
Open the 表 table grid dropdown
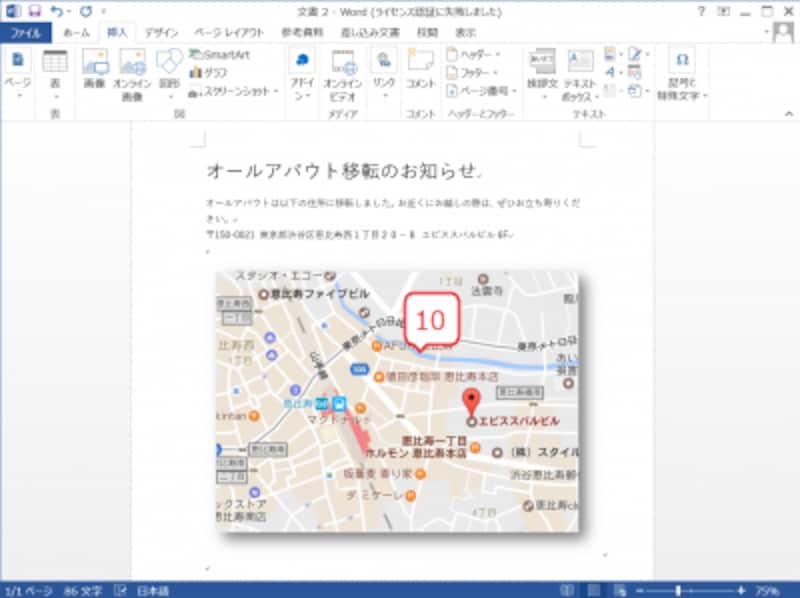pyautogui.click(x=55, y=75)
